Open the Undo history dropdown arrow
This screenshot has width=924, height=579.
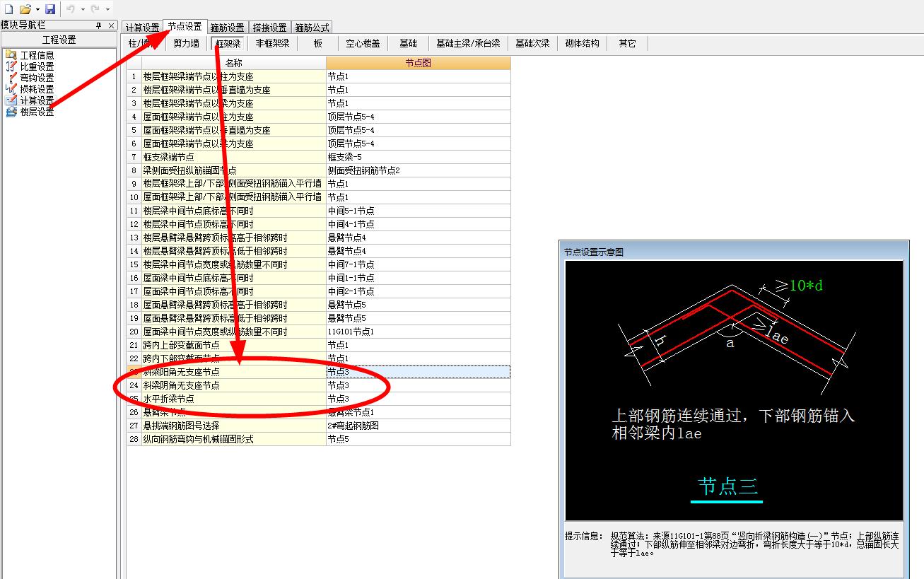pyautogui.click(x=83, y=9)
